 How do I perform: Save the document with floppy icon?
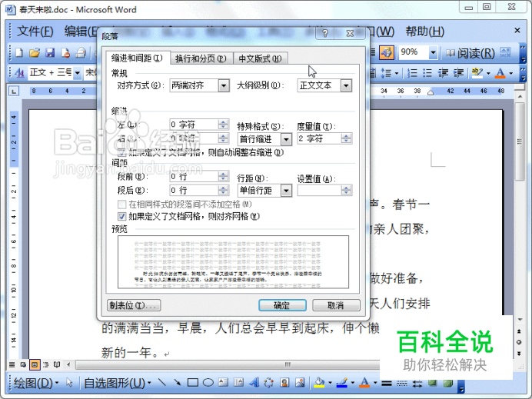point(50,53)
